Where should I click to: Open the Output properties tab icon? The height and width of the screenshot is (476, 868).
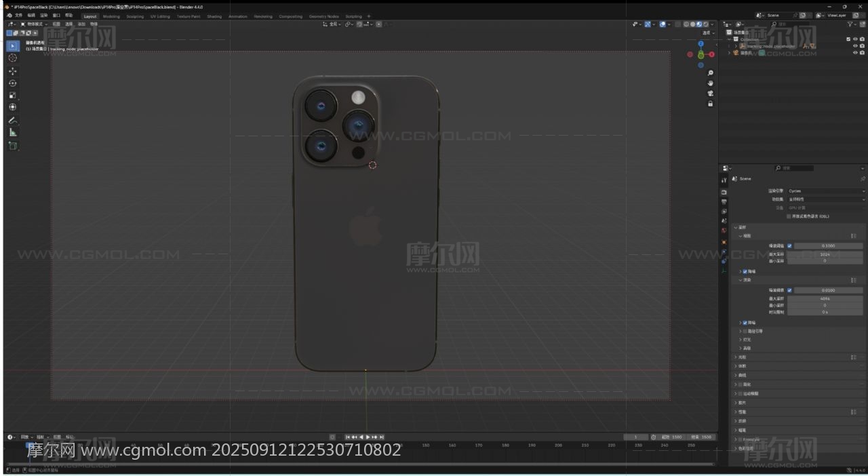[724, 201]
